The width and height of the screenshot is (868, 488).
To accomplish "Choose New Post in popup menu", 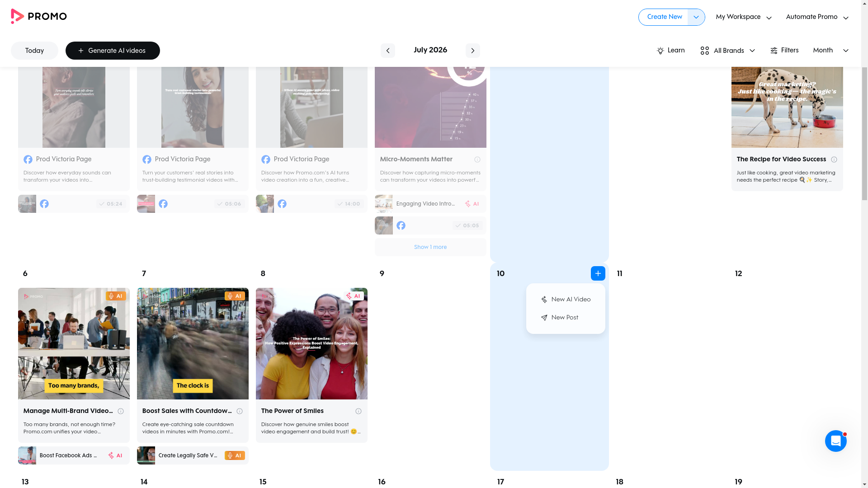I will 566,318.
